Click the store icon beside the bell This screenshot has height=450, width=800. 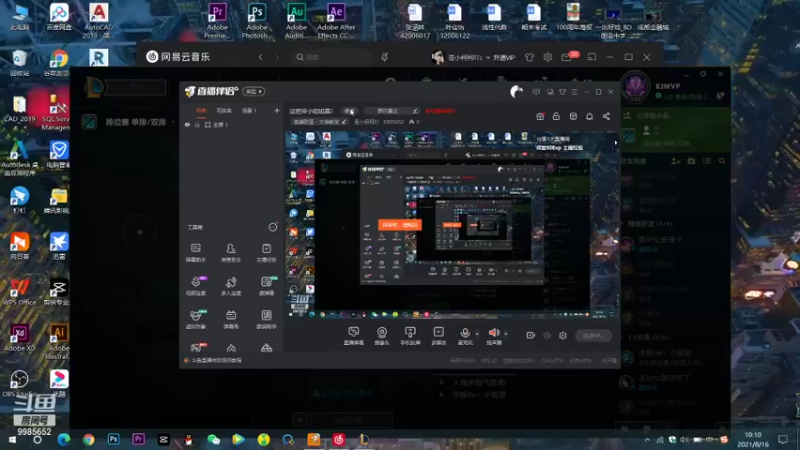coord(573,116)
